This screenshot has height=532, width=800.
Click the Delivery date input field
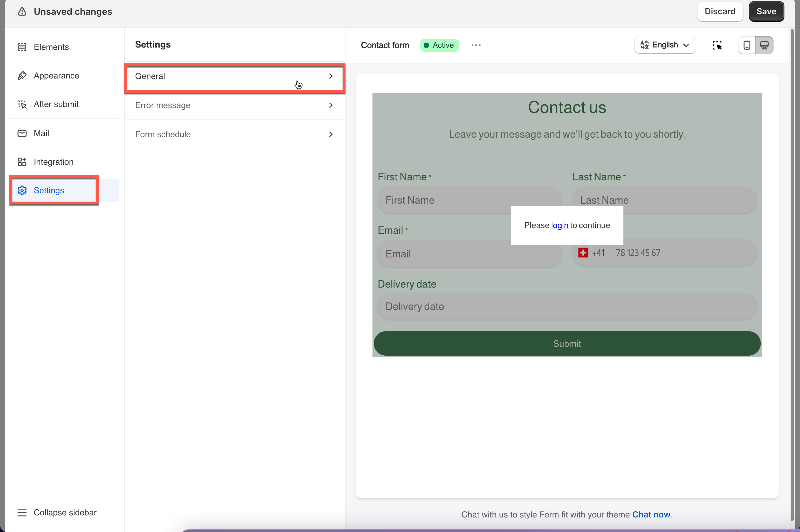click(567, 306)
